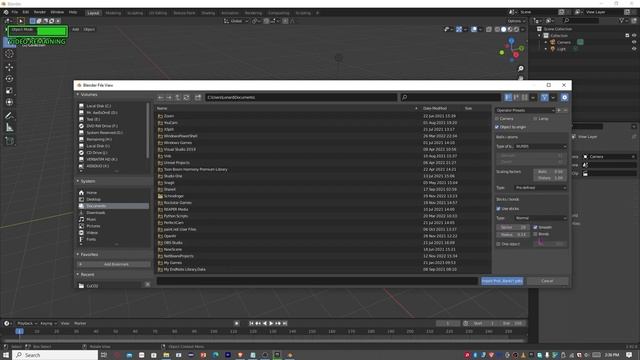Viewport: 640px width, 360px height.
Task: Click the Add Bookmark button
Action: (113, 264)
